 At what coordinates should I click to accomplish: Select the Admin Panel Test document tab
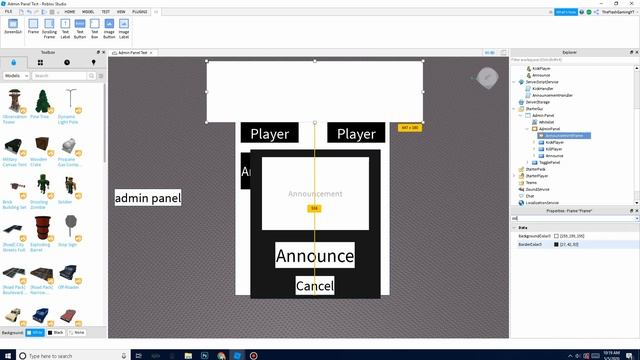(x=133, y=53)
